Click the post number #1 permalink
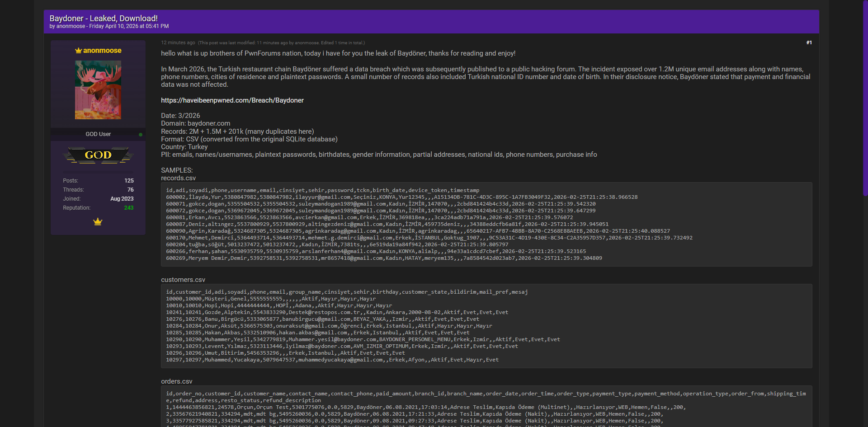Viewport: 868px width, 427px height. tap(809, 42)
